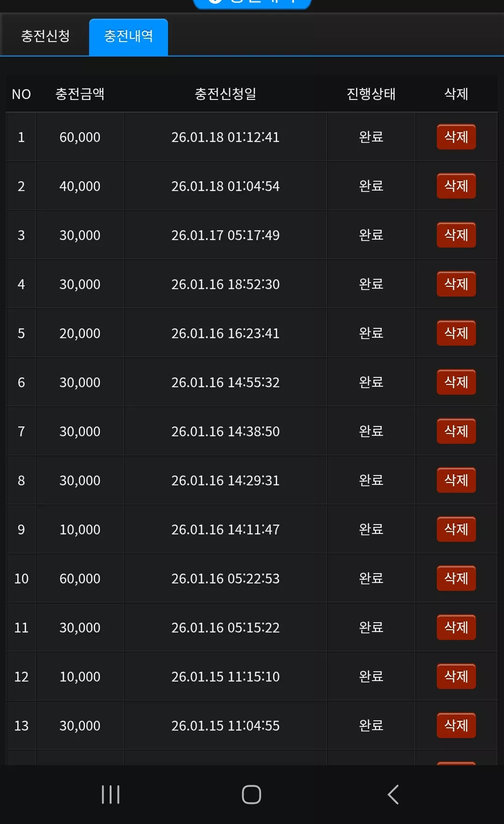This screenshot has width=504, height=824.
Task: Go back with Android back arrow
Action: [393, 795]
